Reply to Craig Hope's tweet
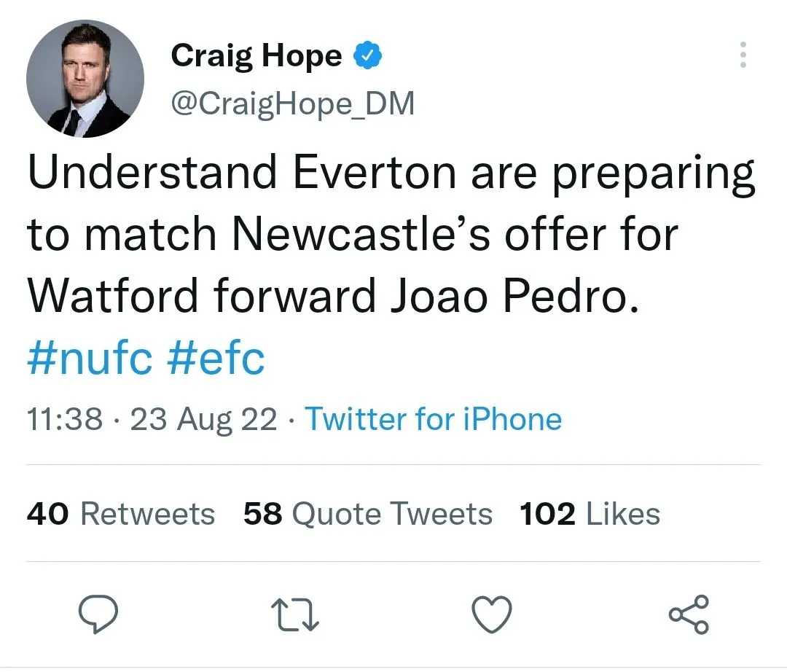 (x=98, y=614)
